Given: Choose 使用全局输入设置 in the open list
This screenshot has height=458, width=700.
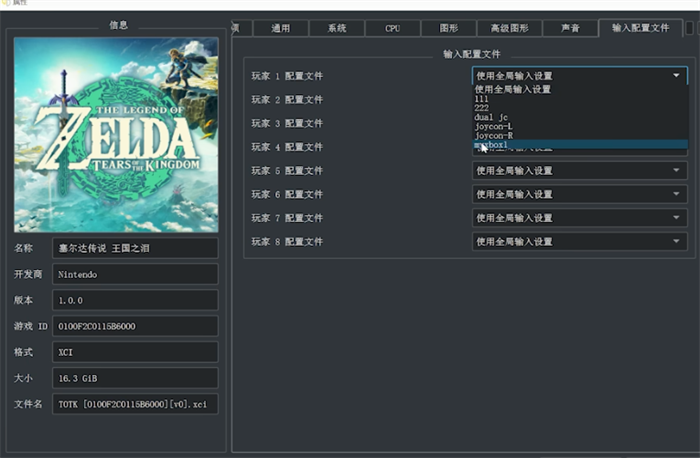Looking at the screenshot, I should pyautogui.click(x=514, y=90).
